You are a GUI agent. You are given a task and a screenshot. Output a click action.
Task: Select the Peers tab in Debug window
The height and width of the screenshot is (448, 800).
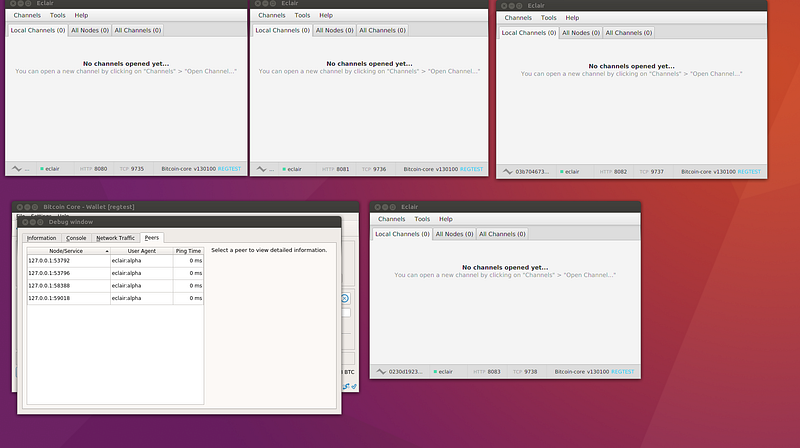click(152, 237)
